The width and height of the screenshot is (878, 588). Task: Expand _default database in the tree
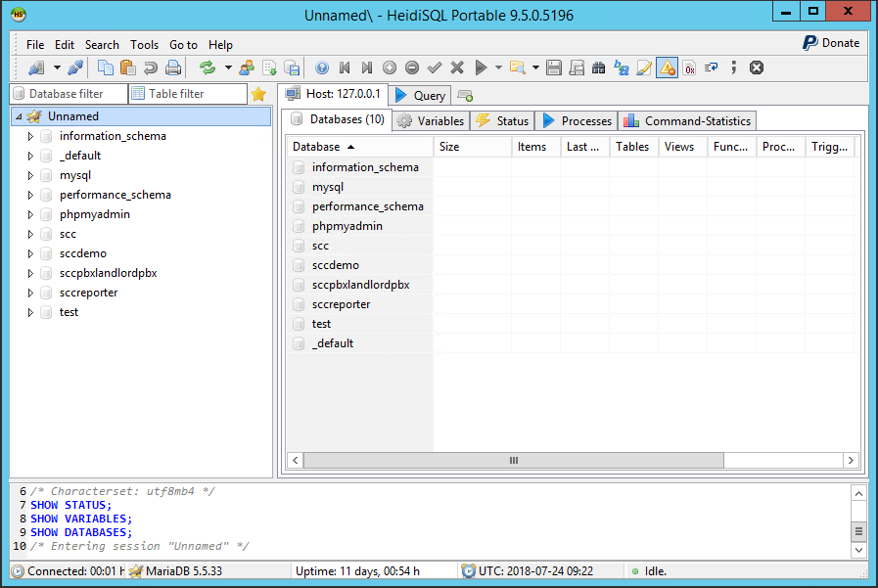pyautogui.click(x=30, y=156)
